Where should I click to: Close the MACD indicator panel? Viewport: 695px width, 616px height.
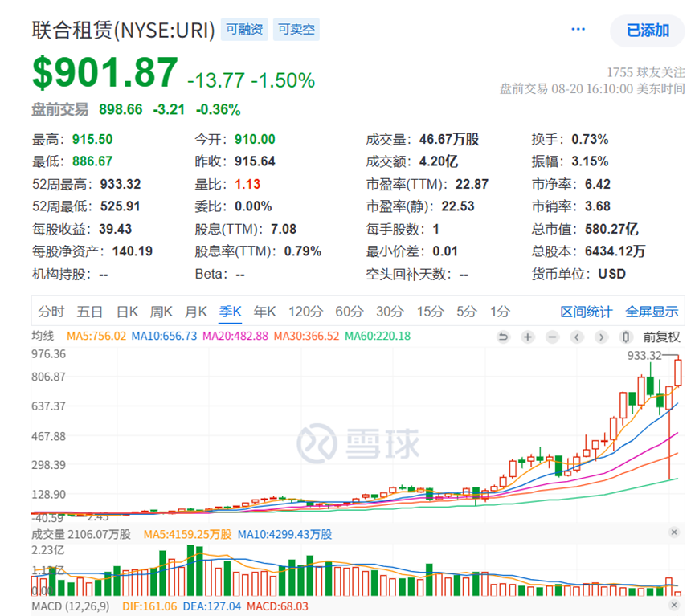tap(673, 606)
